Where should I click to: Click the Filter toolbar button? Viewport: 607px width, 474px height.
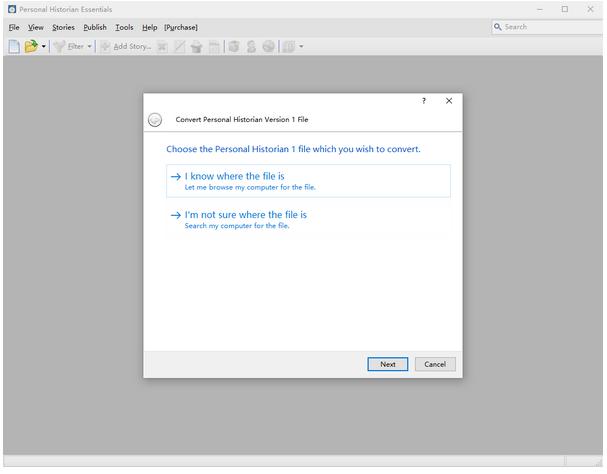point(69,46)
